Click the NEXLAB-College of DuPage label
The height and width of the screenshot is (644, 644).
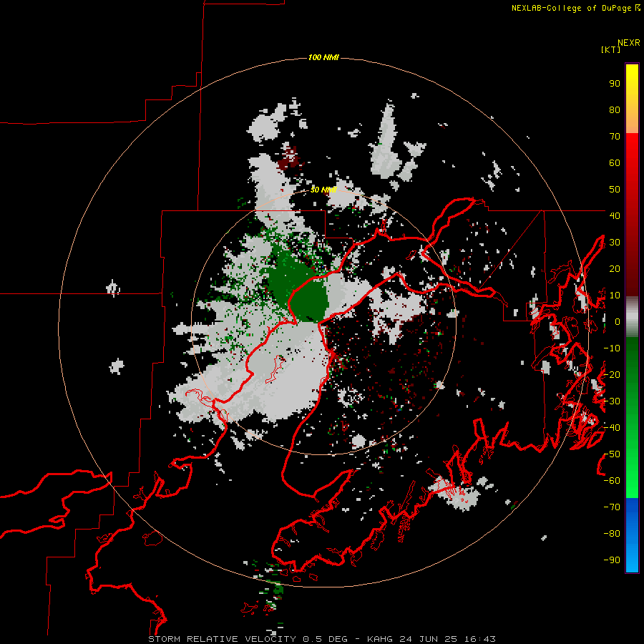pyautogui.click(x=575, y=8)
